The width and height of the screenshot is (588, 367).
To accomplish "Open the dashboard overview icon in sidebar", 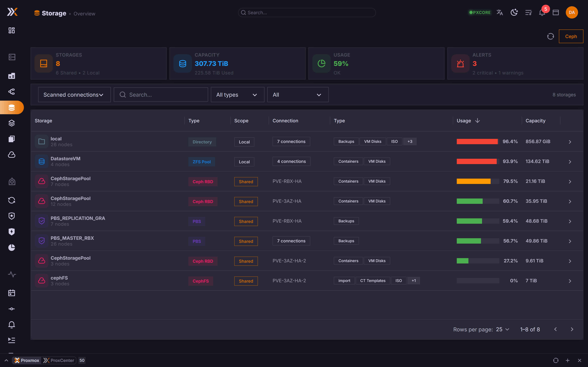I will [x=11, y=30].
